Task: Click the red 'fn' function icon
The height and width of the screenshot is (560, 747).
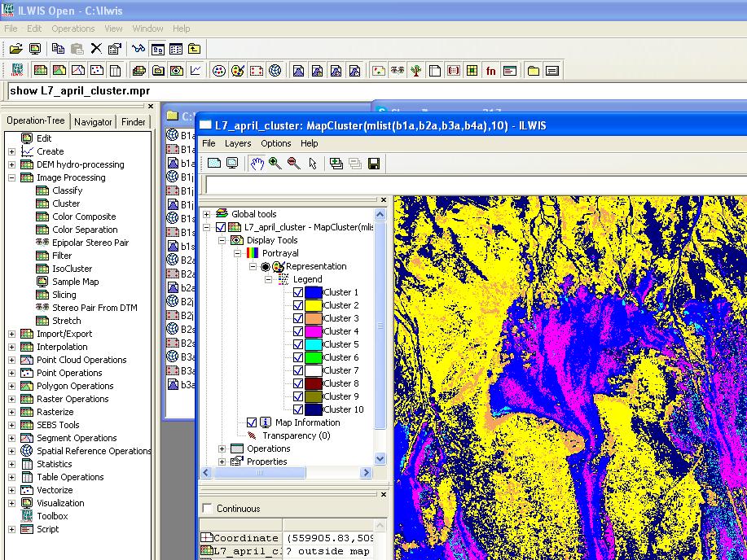Action: [x=490, y=71]
